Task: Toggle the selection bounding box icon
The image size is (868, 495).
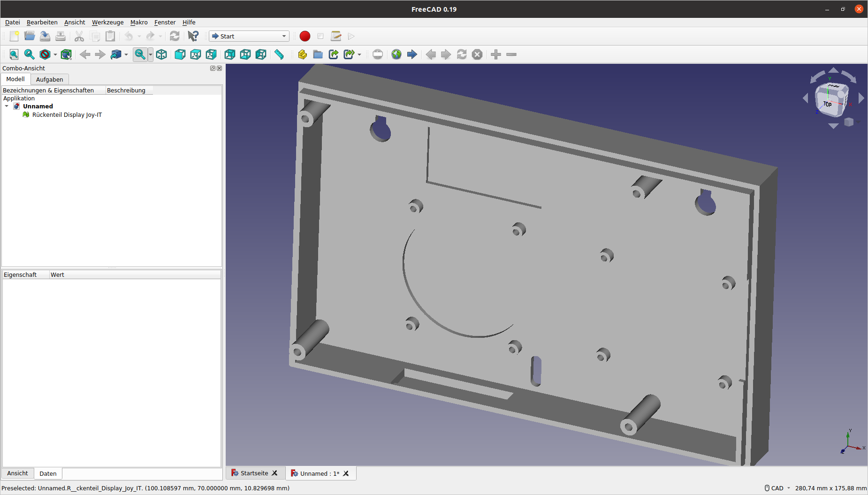Action: [x=66, y=54]
